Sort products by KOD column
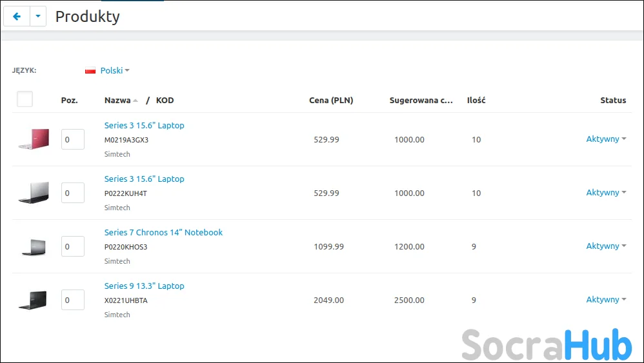644x363 pixels. [x=165, y=101]
